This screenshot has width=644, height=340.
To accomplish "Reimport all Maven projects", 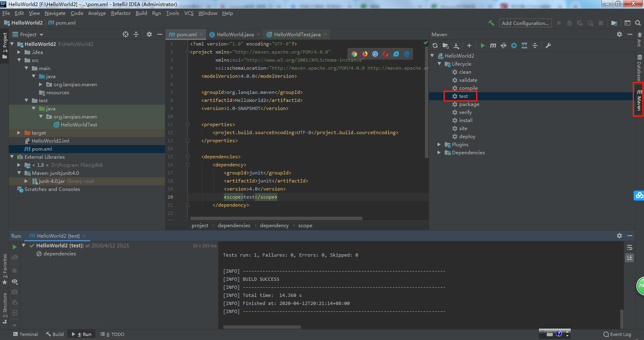I will [435, 46].
